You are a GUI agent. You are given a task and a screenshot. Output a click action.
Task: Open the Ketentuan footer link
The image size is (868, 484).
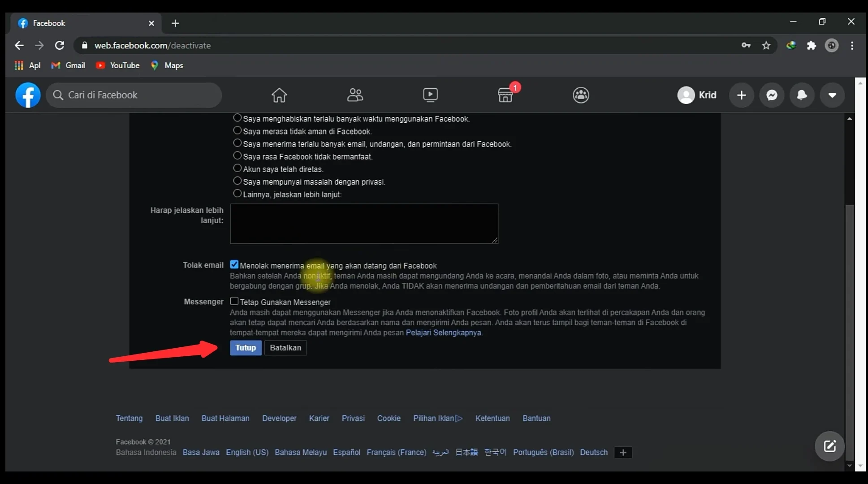click(492, 418)
